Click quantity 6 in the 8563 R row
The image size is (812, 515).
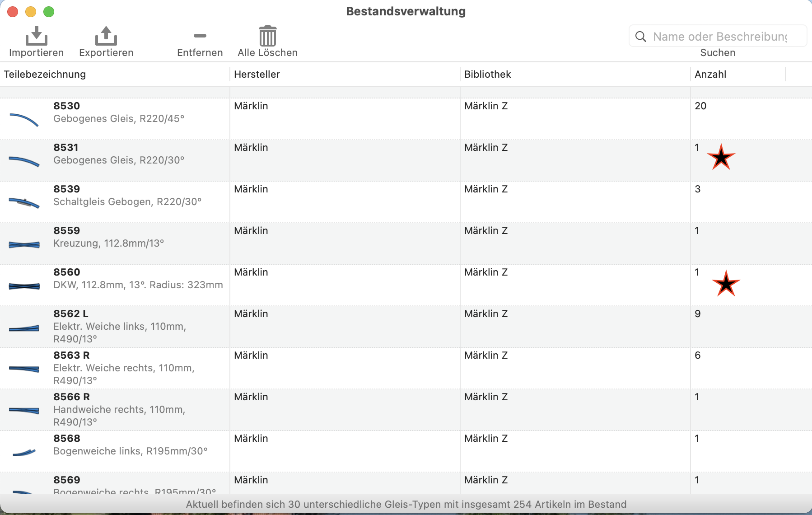[x=698, y=356]
